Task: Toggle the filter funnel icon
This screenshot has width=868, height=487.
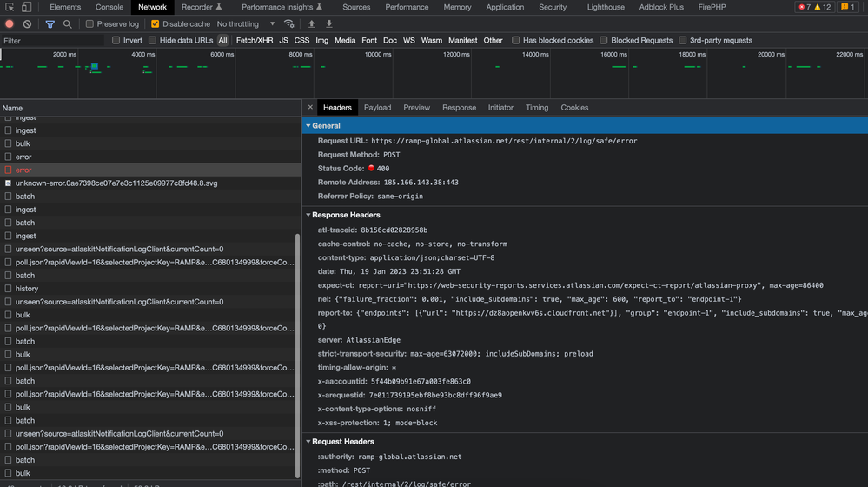Action: pyautogui.click(x=50, y=23)
